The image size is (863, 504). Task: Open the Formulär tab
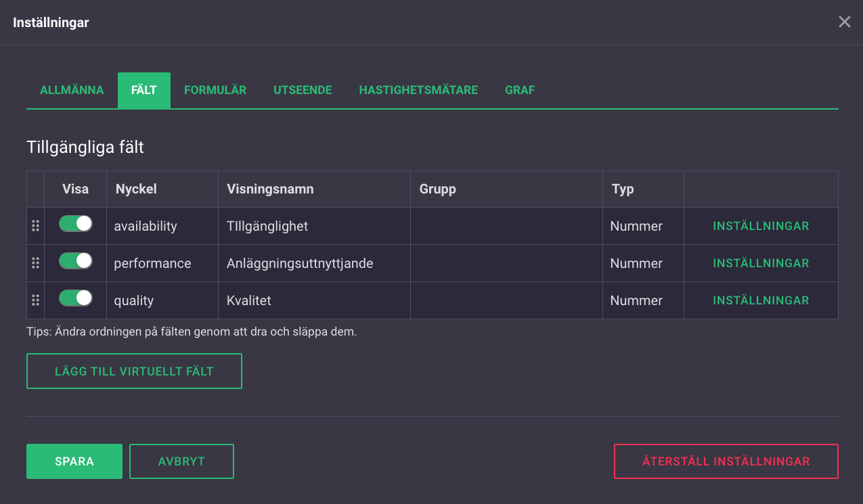(x=215, y=90)
